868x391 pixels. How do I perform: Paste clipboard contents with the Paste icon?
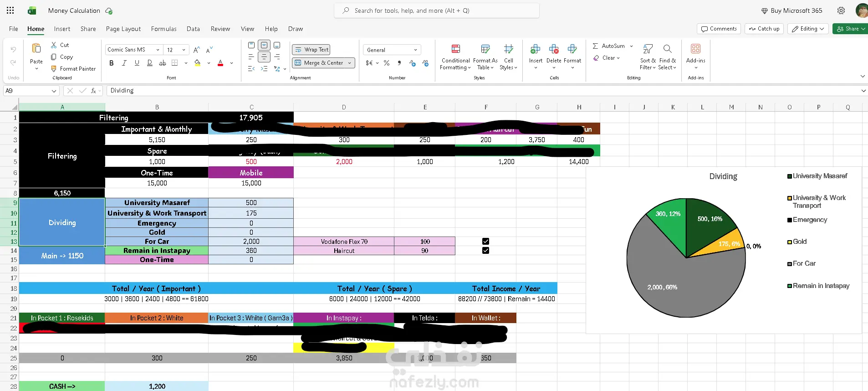pos(36,48)
